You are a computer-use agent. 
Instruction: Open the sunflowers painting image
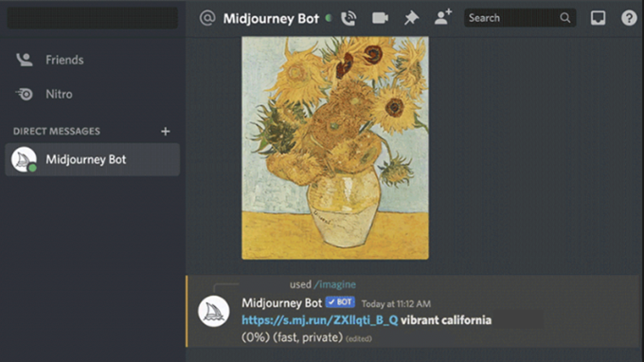pyautogui.click(x=335, y=148)
